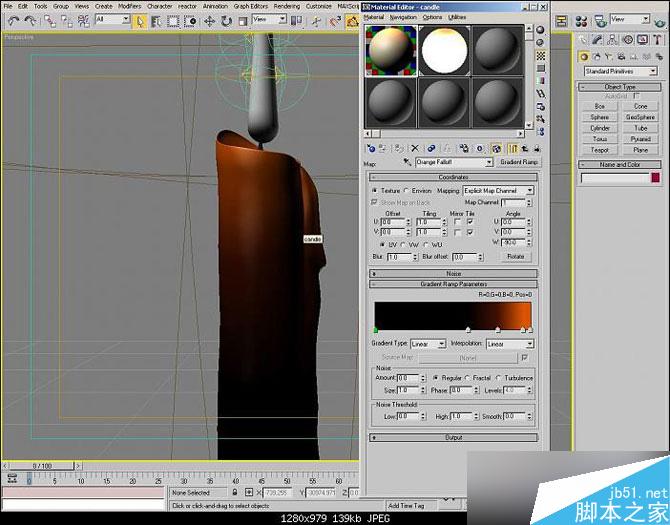Image resolution: width=670 pixels, height=525 pixels.
Task: Select the Texture radio button
Action: [x=374, y=190]
